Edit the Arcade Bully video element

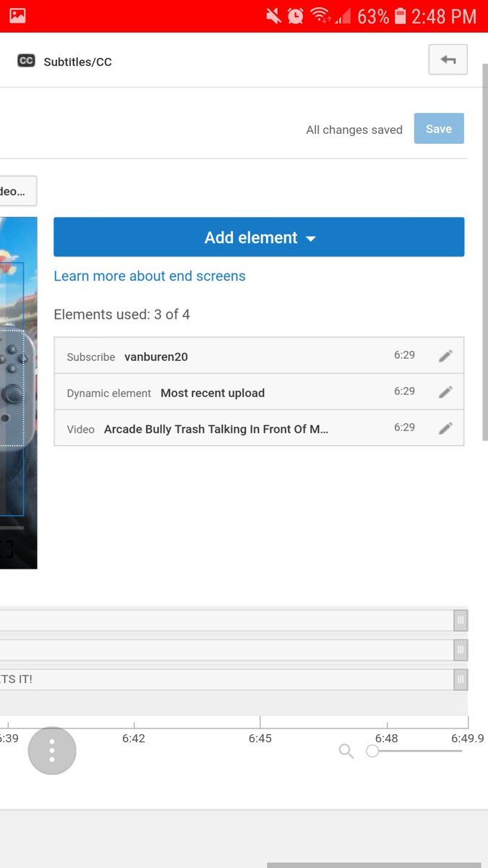(x=446, y=428)
